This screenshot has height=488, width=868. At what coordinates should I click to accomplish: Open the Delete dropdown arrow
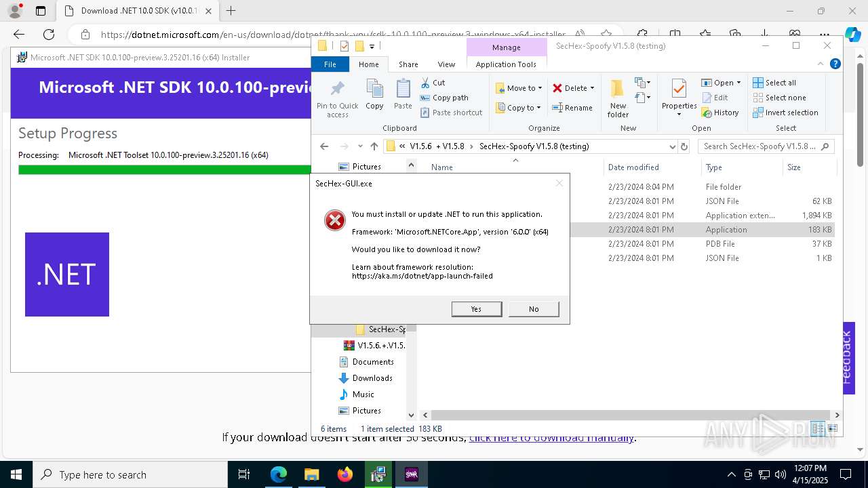(x=592, y=88)
